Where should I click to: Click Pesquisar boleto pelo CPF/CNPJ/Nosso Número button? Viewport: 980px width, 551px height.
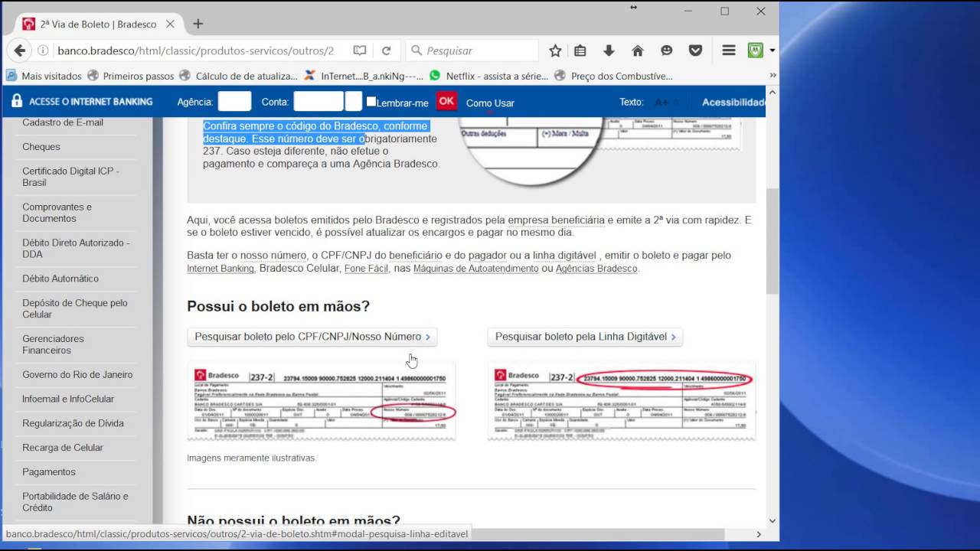[312, 337]
